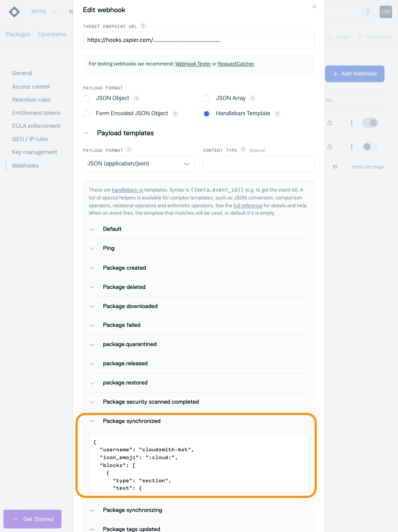Open the Webhooks settings menu item

pos(25,165)
